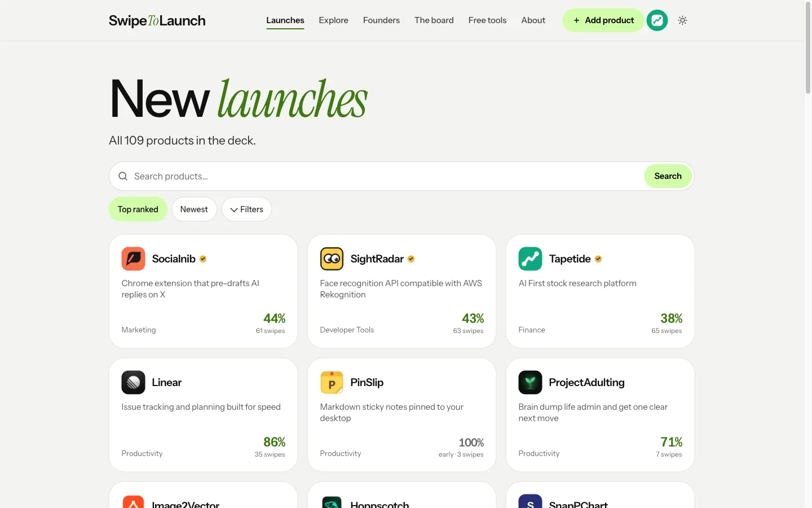Click the Marketing category label
This screenshot has height=508, width=812.
tap(139, 330)
